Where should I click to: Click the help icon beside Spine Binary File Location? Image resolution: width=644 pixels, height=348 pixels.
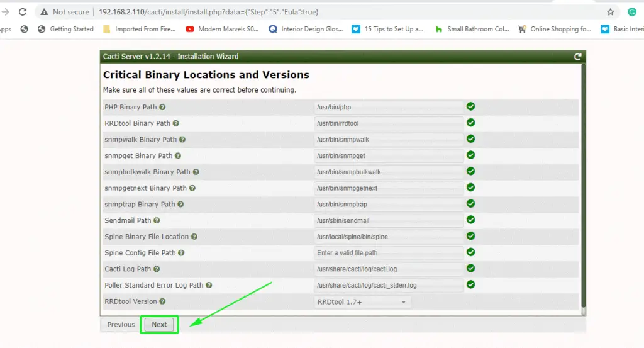(194, 237)
